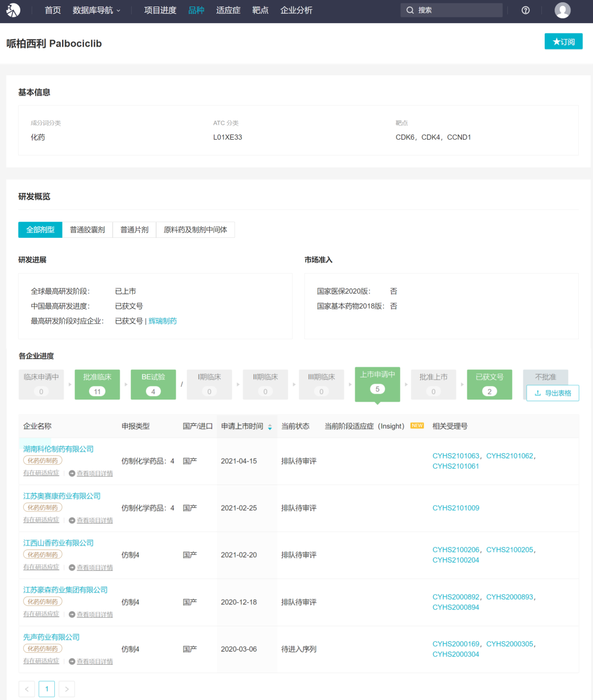
Task: Open the 辉瑞制药 company link
Action: click(163, 321)
